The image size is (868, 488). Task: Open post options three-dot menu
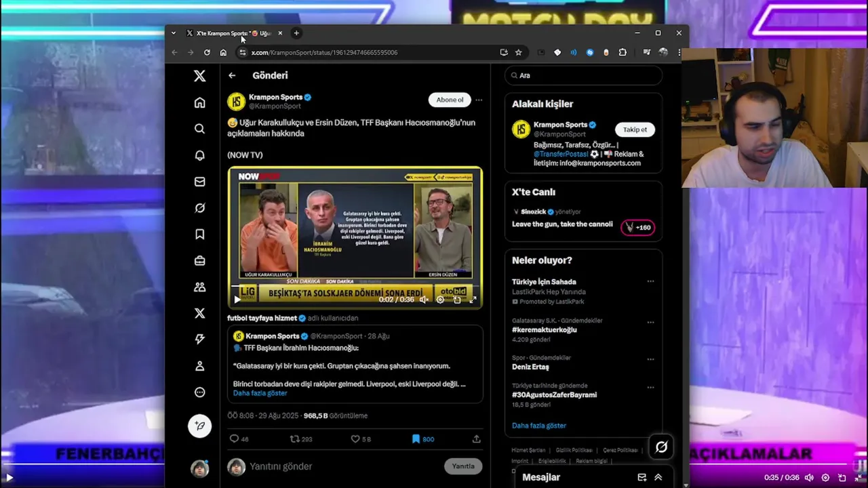point(479,100)
